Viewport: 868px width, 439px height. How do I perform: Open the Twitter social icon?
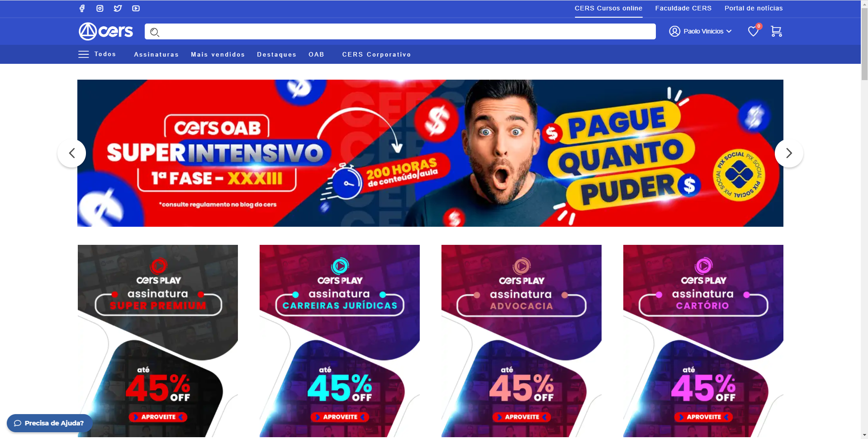(x=118, y=8)
